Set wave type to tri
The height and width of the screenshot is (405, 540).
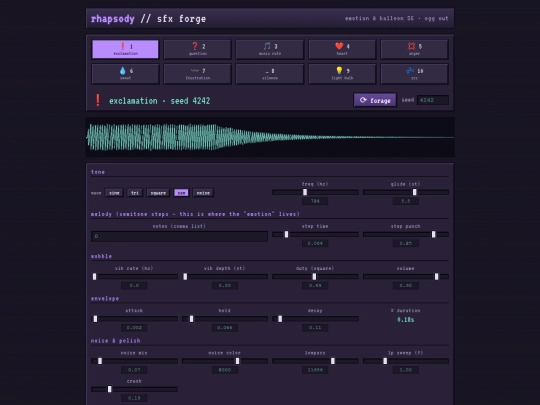pyautogui.click(x=135, y=193)
